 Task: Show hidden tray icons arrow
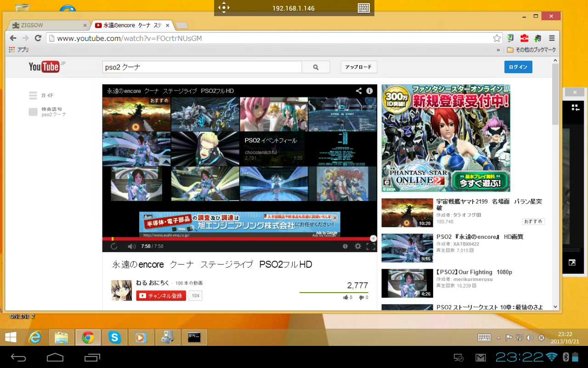(498, 338)
